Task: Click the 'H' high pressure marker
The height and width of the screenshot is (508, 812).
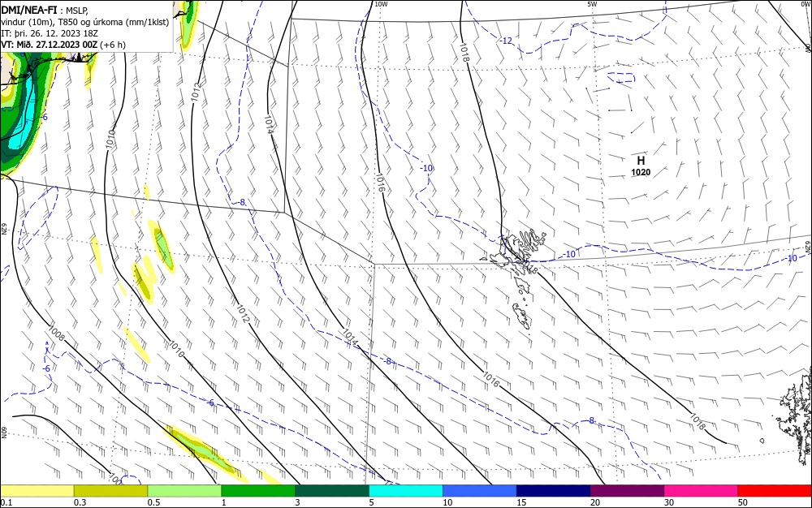Action: pyautogui.click(x=641, y=161)
